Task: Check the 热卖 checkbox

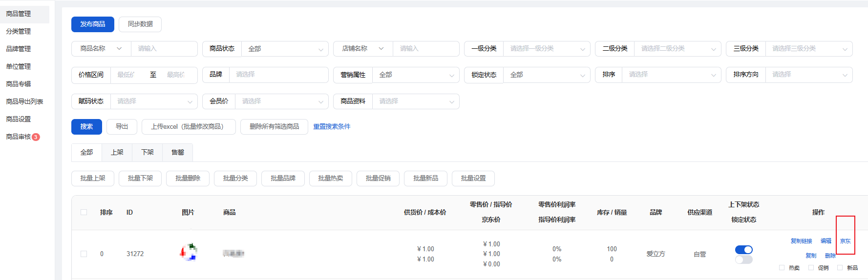Action: point(782,268)
